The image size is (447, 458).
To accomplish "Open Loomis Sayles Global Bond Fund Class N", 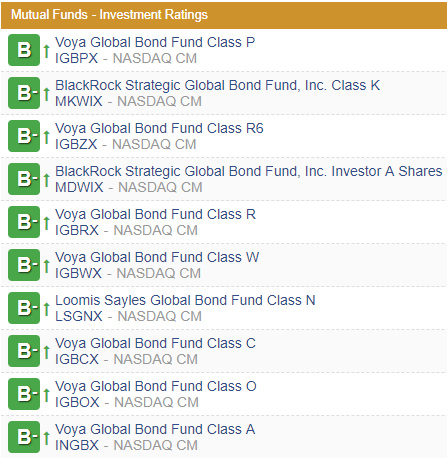I will [x=185, y=300].
